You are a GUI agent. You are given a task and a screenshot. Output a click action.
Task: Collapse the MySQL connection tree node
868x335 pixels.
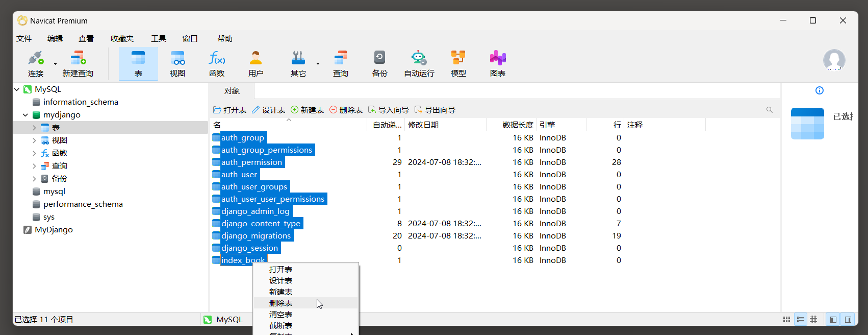tap(17, 89)
